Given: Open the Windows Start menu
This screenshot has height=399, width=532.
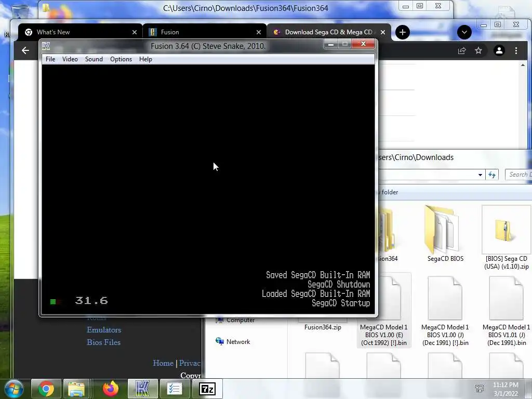Looking at the screenshot, I should click(14, 389).
